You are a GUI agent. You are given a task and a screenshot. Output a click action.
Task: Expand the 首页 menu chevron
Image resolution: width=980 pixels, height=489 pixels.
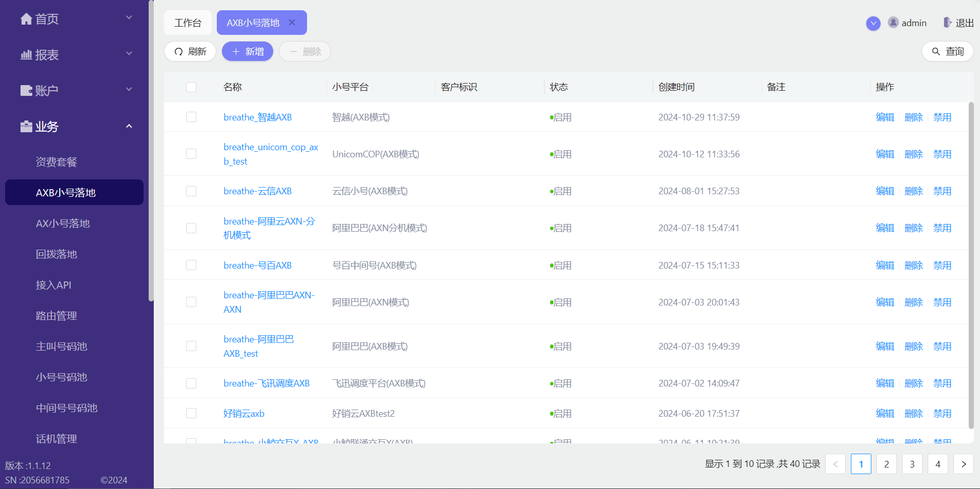pyautogui.click(x=129, y=18)
